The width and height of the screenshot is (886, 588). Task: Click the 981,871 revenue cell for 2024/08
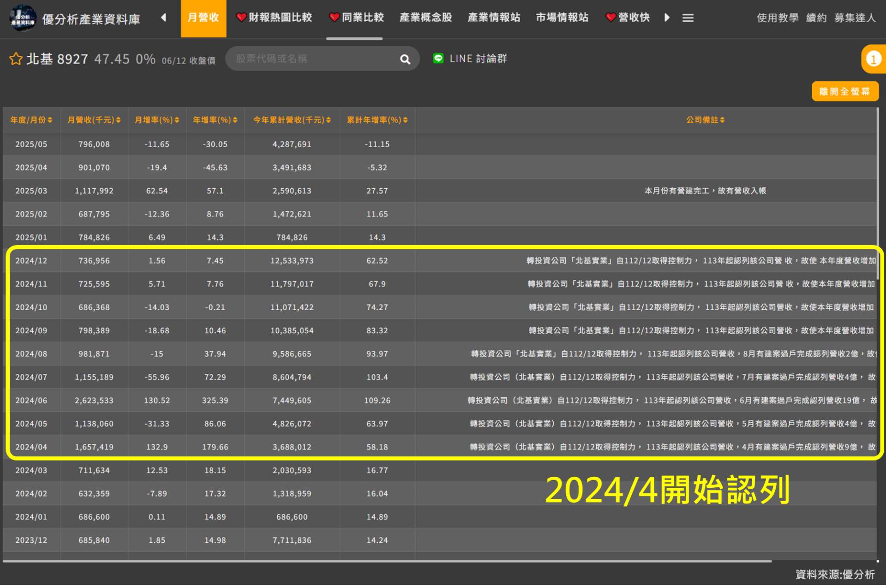tap(94, 355)
